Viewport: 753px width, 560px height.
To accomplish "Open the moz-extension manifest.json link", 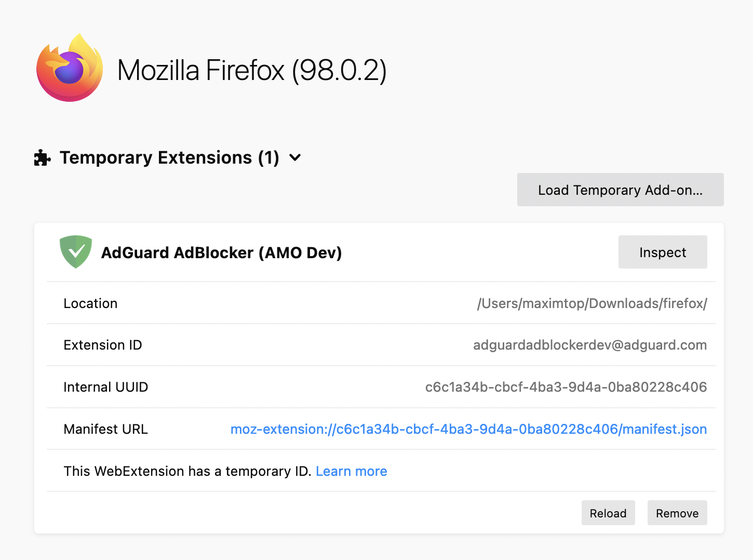I will (x=468, y=429).
